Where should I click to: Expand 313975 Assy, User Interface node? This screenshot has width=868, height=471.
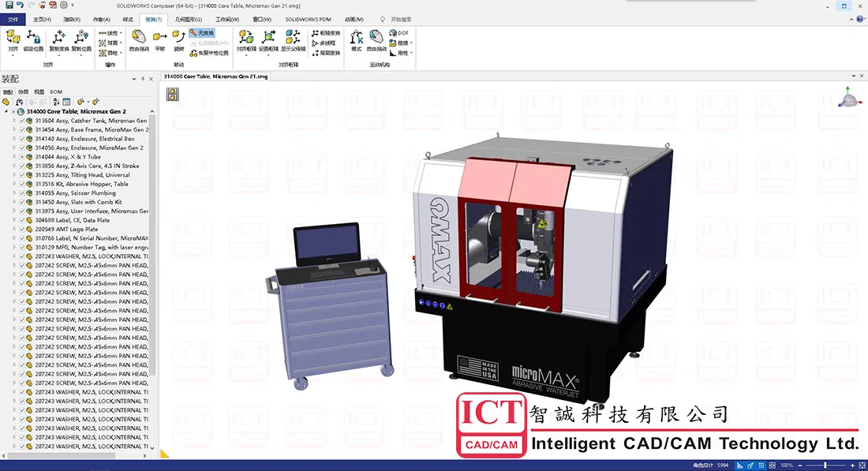[x=14, y=211]
